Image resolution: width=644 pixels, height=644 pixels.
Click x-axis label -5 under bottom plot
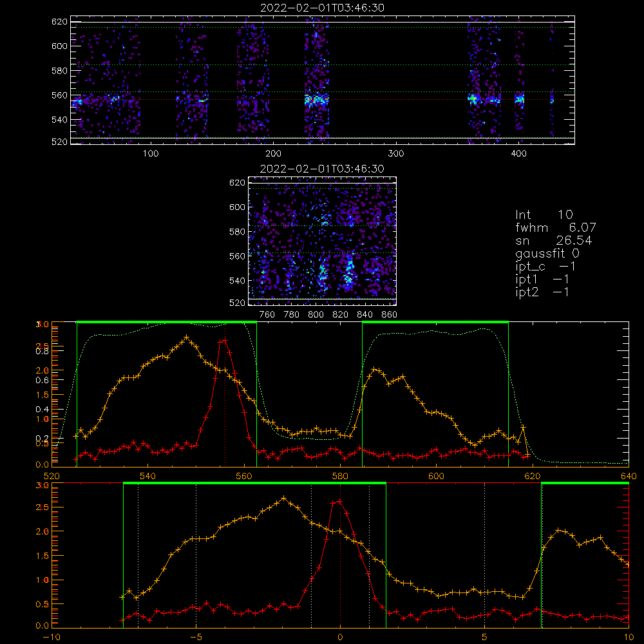196,637
